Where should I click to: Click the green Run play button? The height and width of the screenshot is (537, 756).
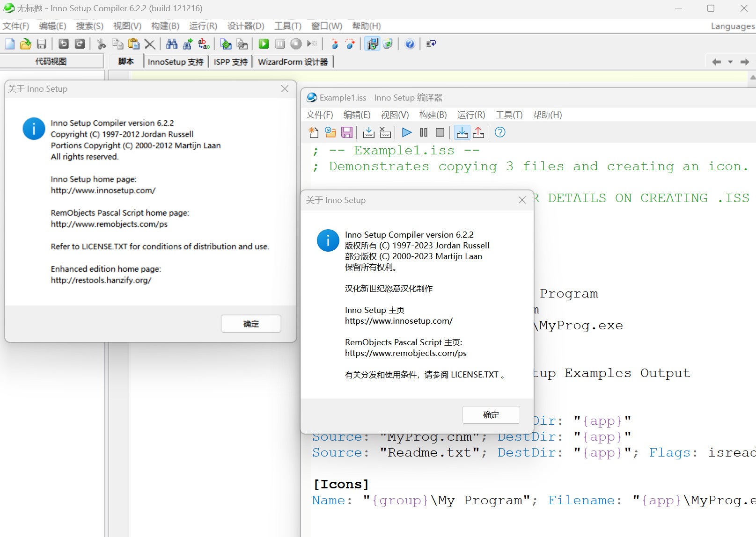[264, 44]
